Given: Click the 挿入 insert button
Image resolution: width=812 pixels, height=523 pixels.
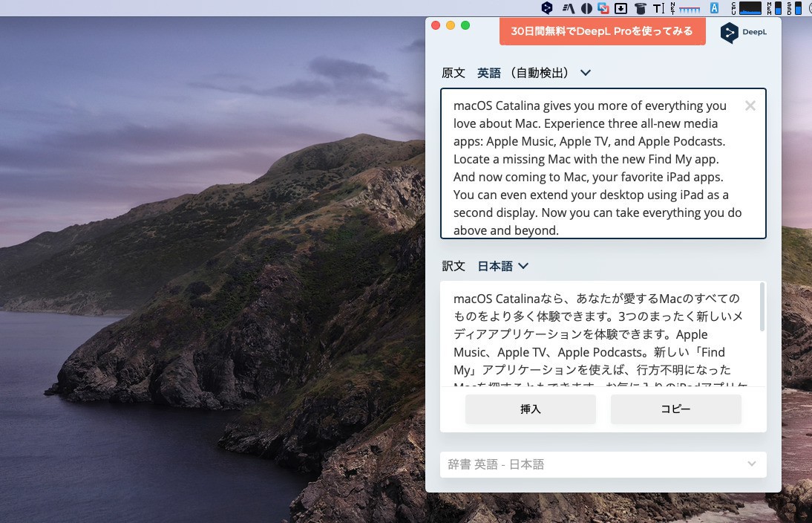Looking at the screenshot, I should 530,409.
